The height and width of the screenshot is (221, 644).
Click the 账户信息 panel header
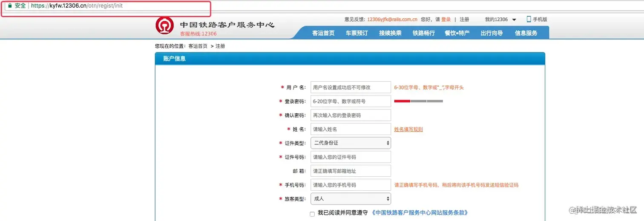point(350,59)
